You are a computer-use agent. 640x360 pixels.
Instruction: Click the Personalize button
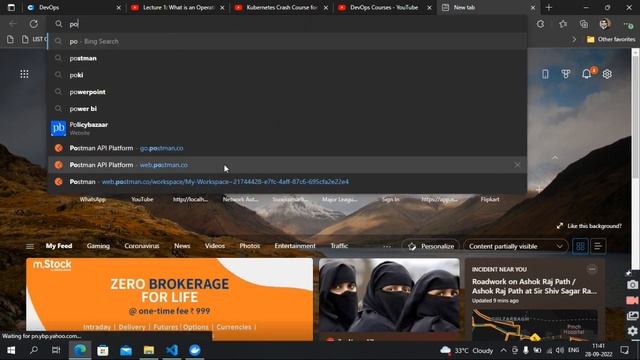tap(431, 246)
